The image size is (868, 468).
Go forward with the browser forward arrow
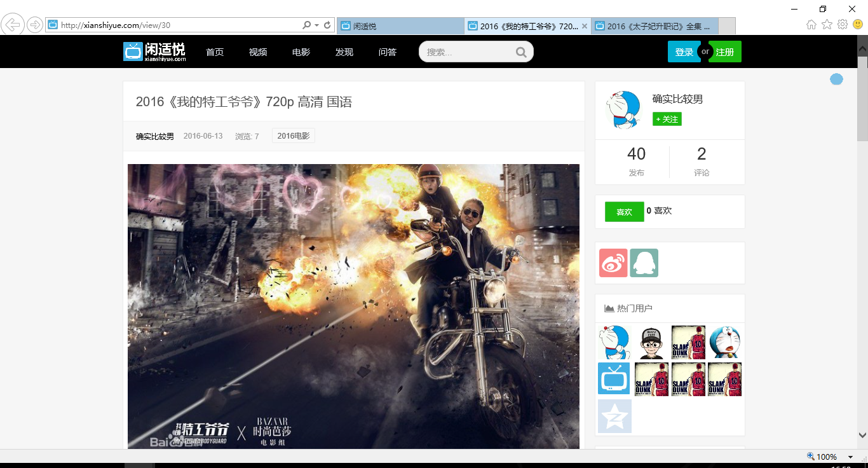click(35, 25)
